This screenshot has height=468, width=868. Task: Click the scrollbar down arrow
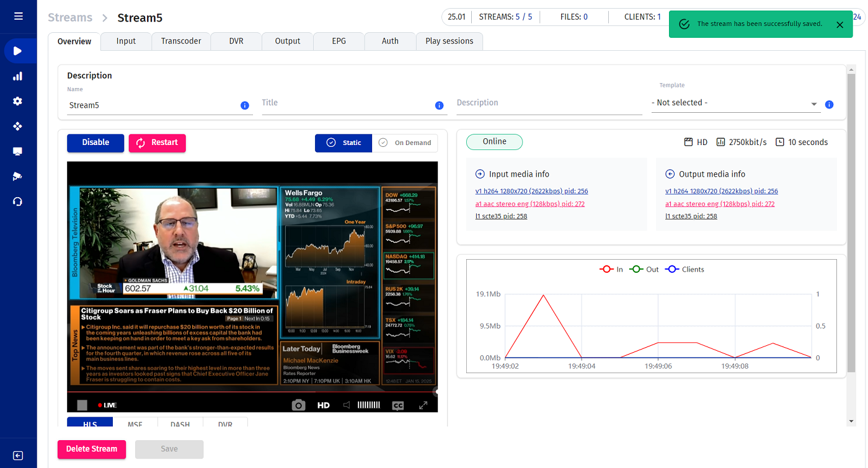coord(851,422)
